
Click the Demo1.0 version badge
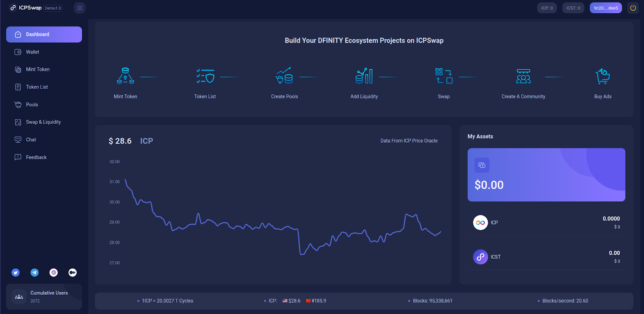53,8
